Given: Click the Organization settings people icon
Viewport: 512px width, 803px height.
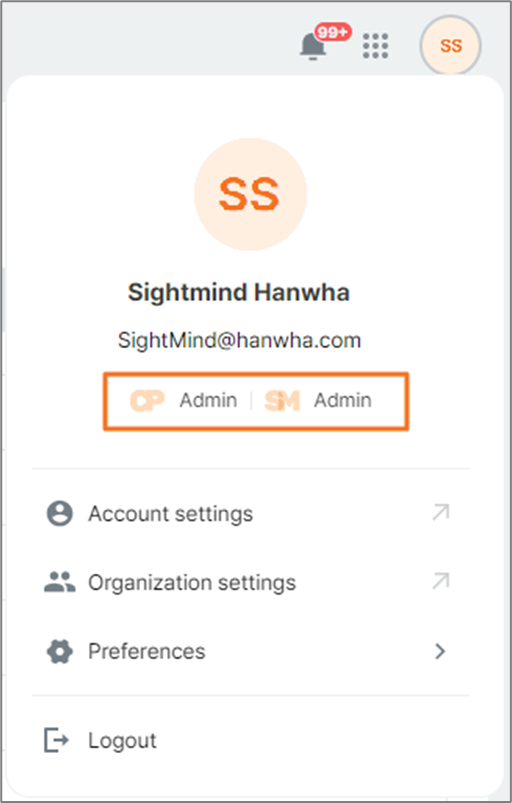Looking at the screenshot, I should (x=60, y=582).
